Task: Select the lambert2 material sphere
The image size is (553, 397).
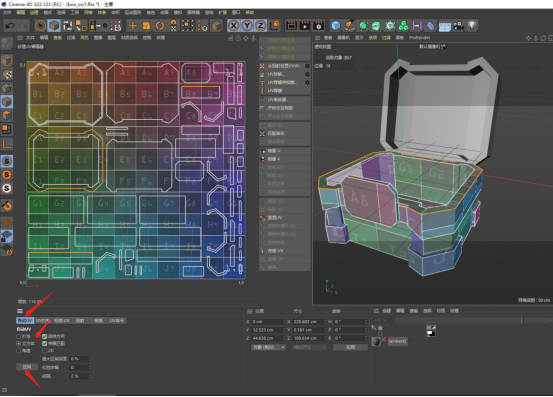Action: coord(376,341)
